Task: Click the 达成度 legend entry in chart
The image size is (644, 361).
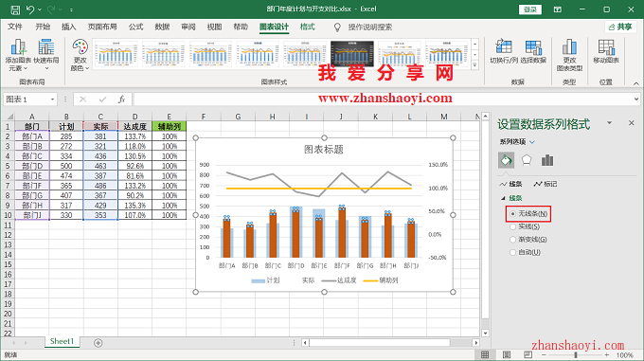Action: click(x=338, y=280)
